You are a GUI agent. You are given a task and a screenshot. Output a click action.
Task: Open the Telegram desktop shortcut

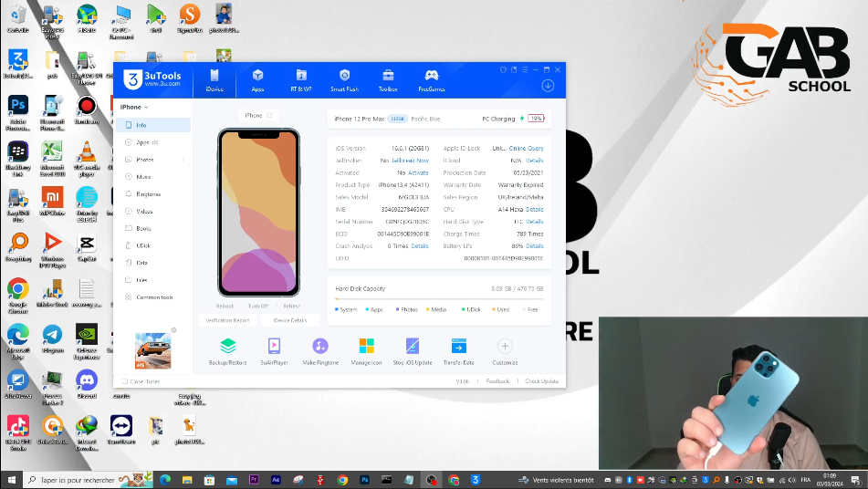coord(52,339)
